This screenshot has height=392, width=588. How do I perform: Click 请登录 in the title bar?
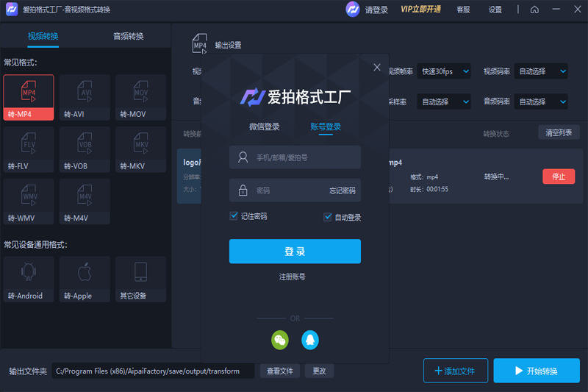point(376,10)
